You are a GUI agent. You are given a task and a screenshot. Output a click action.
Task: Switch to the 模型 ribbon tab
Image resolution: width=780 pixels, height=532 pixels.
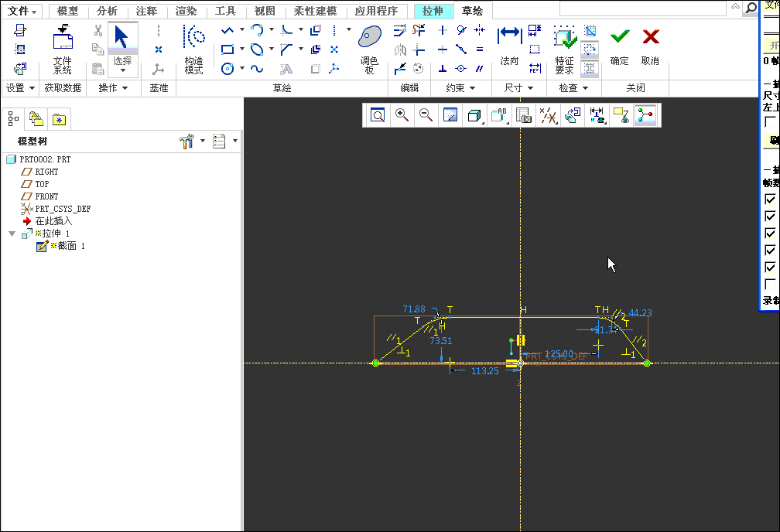(67, 11)
